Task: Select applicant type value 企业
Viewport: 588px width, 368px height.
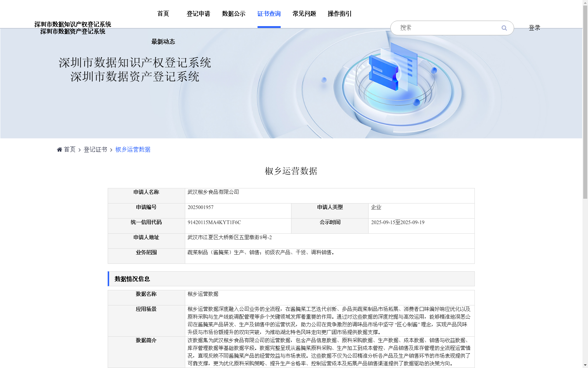Action: (x=376, y=207)
